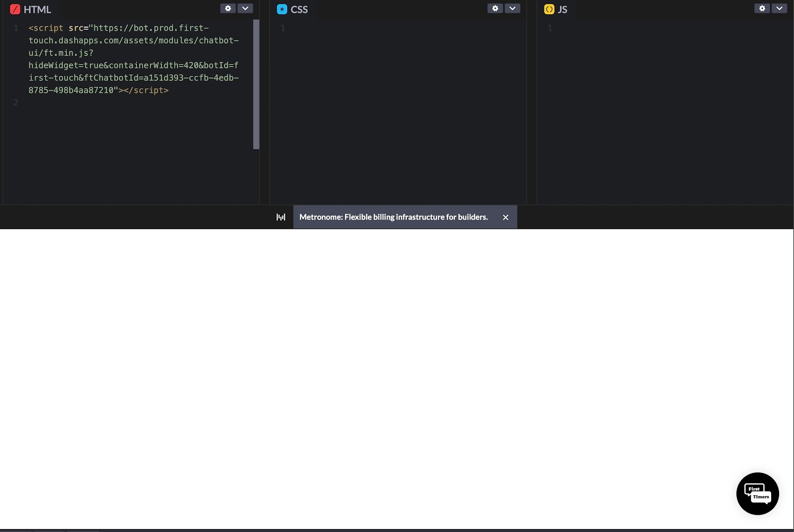
Task: Place cursor in the JS editor line 1
Action: coord(672,28)
